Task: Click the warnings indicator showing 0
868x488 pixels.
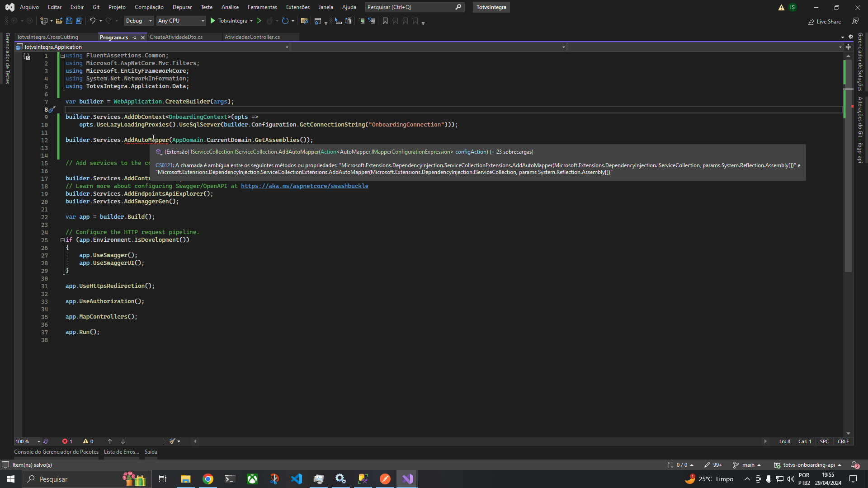Action: pyautogui.click(x=88, y=441)
